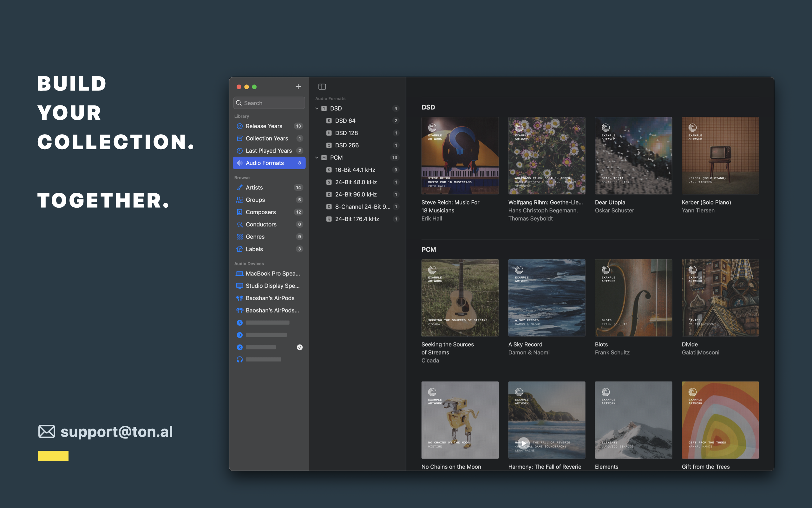Select 16-Bit 44.1 kHz format
Image resolution: width=812 pixels, height=508 pixels.
click(x=358, y=170)
